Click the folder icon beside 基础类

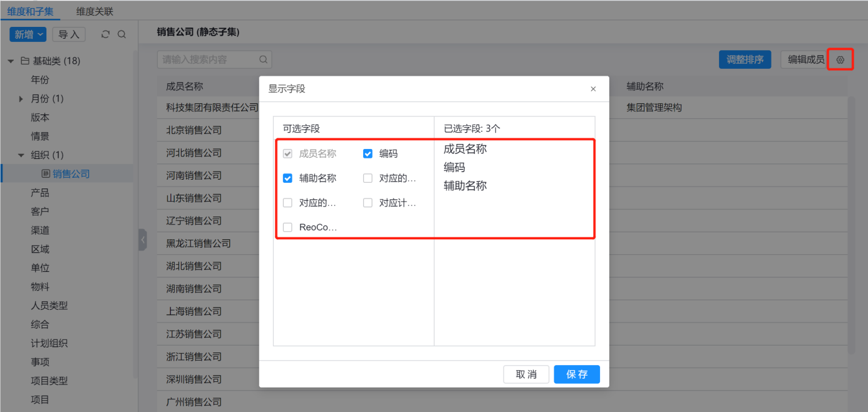click(x=25, y=61)
